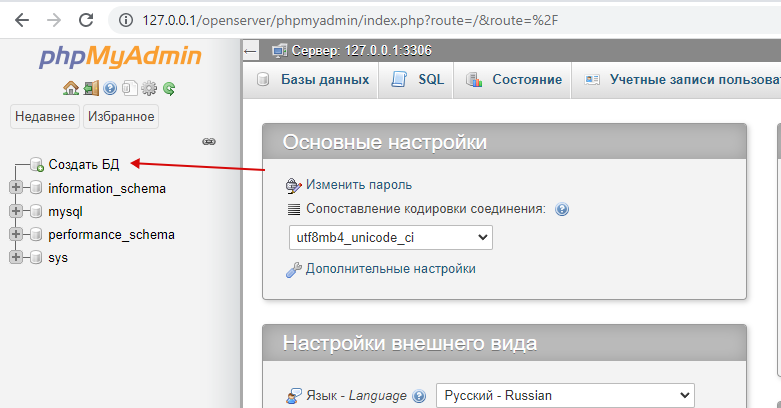
Task: Open help icon next to Language label
Action: pyautogui.click(x=419, y=396)
